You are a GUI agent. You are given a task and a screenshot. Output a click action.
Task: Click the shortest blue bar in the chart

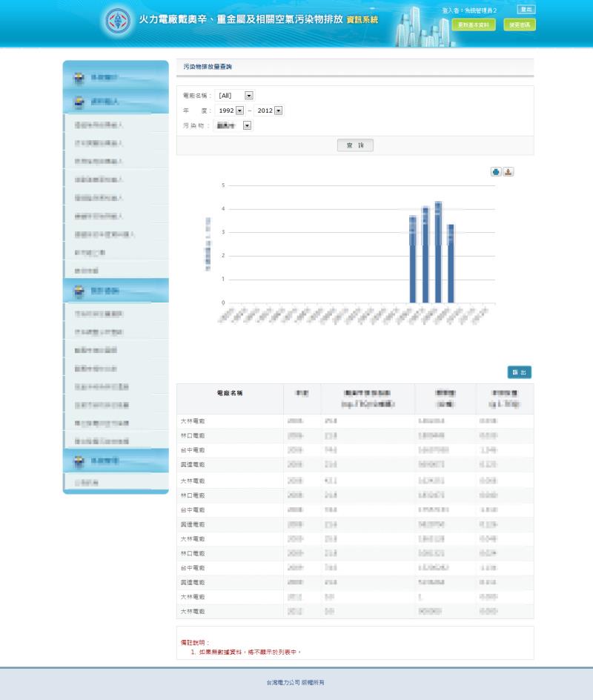click(x=451, y=264)
